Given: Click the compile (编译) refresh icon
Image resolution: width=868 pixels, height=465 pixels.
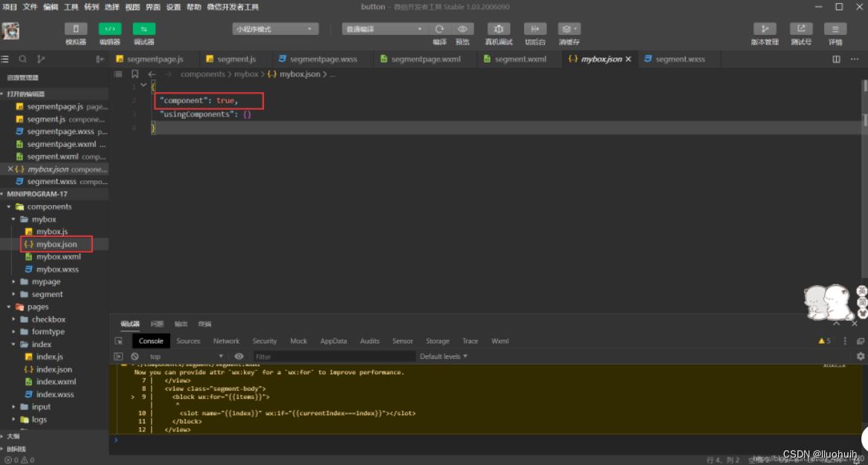Looking at the screenshot, I should pos(439,29).
